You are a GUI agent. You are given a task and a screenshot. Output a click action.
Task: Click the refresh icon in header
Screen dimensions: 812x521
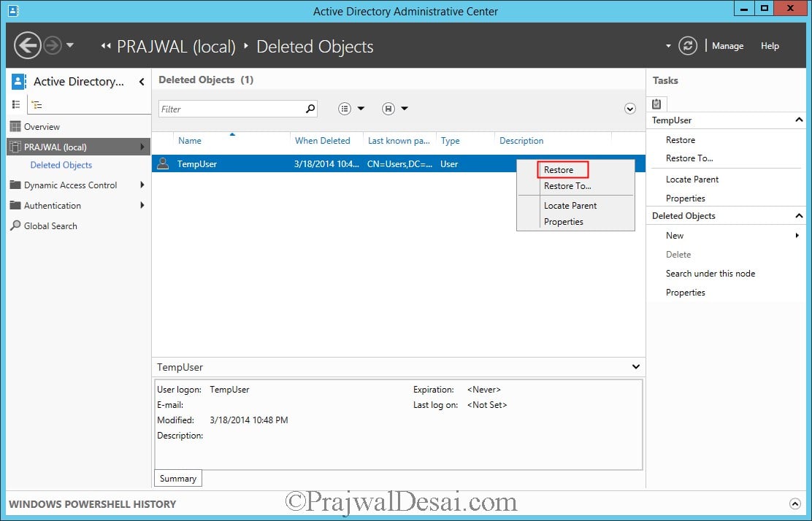[x=688, y=45]
